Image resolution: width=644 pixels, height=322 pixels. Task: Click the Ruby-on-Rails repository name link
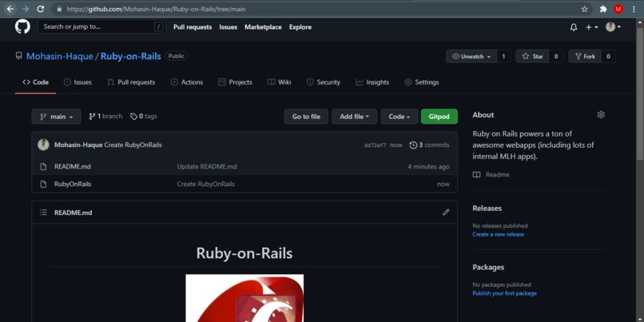130,56
